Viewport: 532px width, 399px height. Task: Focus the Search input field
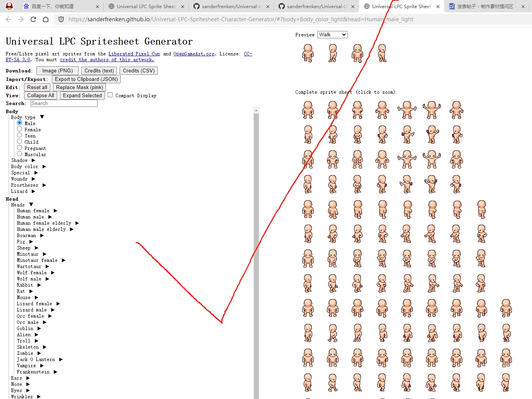[x=64, y=103]
